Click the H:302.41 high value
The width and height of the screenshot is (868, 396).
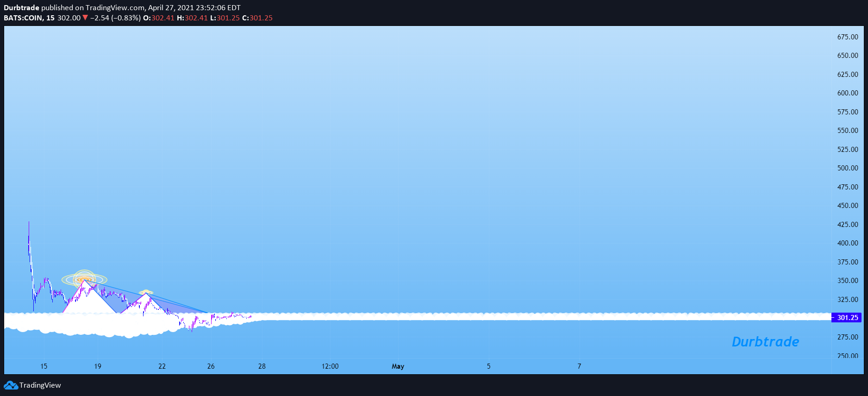pyautogui.click(x=193, y=18)
